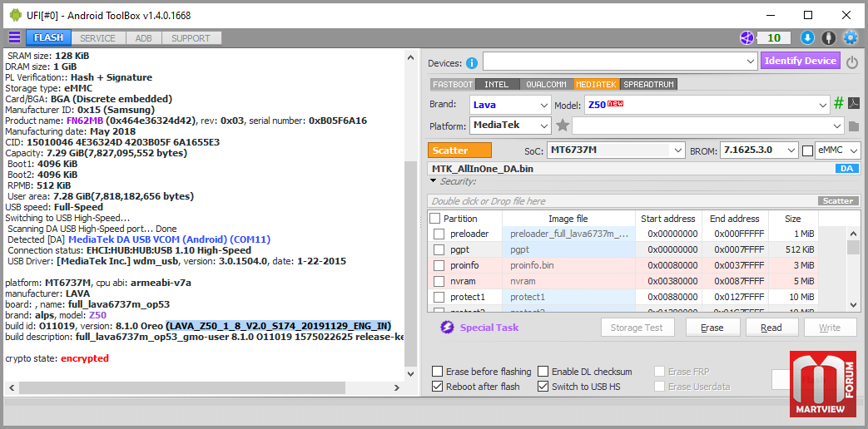Toggle Reboot after flash checkbox
Image resolution: width=868 pixels, height=429 pixels.
point(437,387)
